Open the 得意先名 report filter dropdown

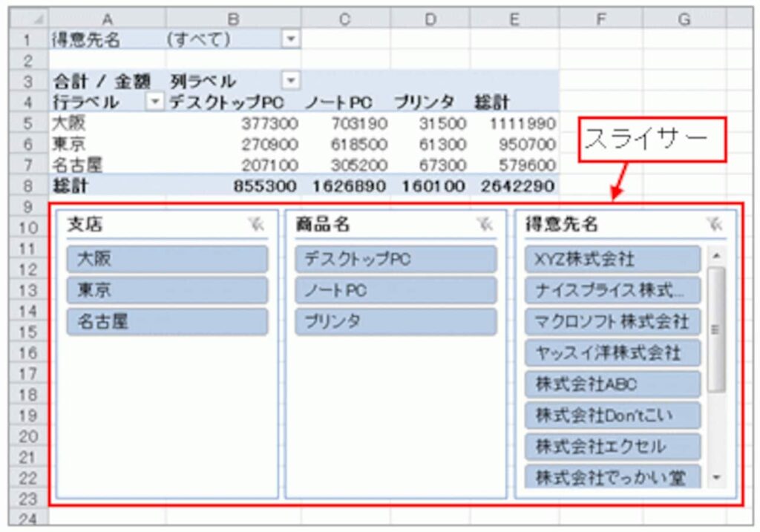[x=291, y=39]
